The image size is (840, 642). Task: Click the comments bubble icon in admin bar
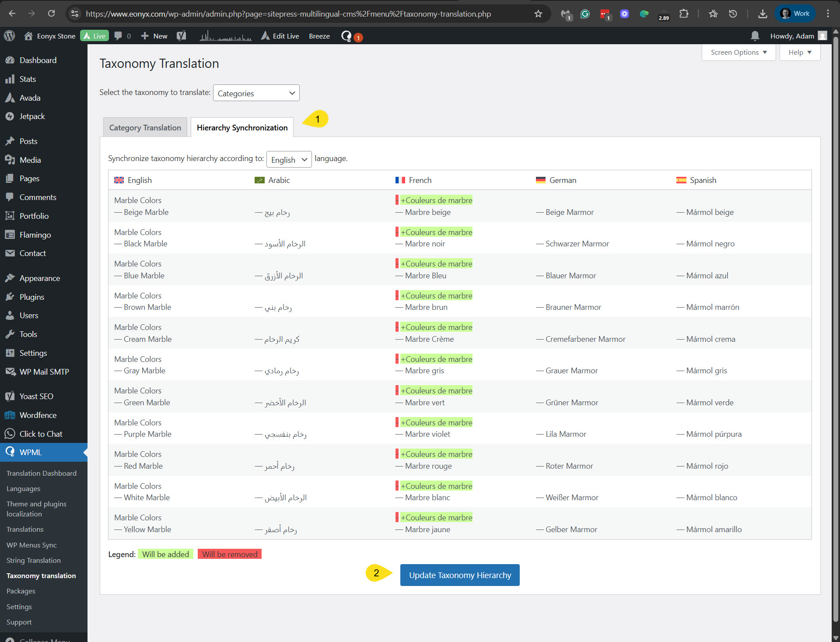click(x=118, y=36)
